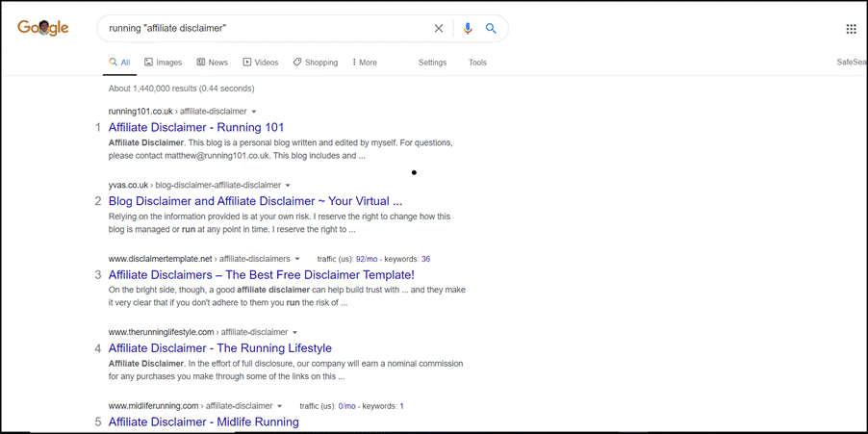The width and height of the screenshot is (868, 434).
Task: Switch to the News tab
Action: [x=213, y=63]
